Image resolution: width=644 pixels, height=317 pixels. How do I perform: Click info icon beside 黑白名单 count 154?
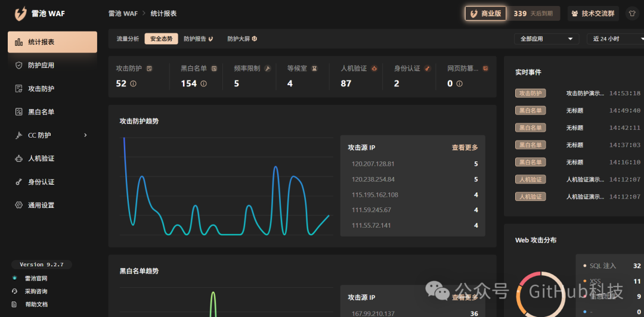tap(204, 83)
